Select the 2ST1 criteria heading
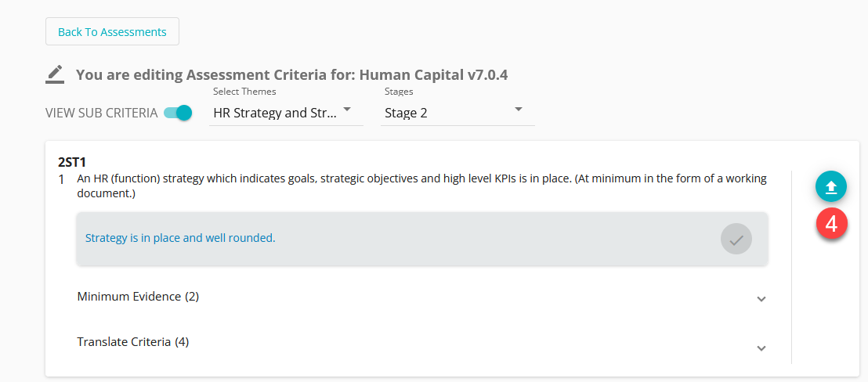The height and width of the screenshot is (382, 868). 72,162
